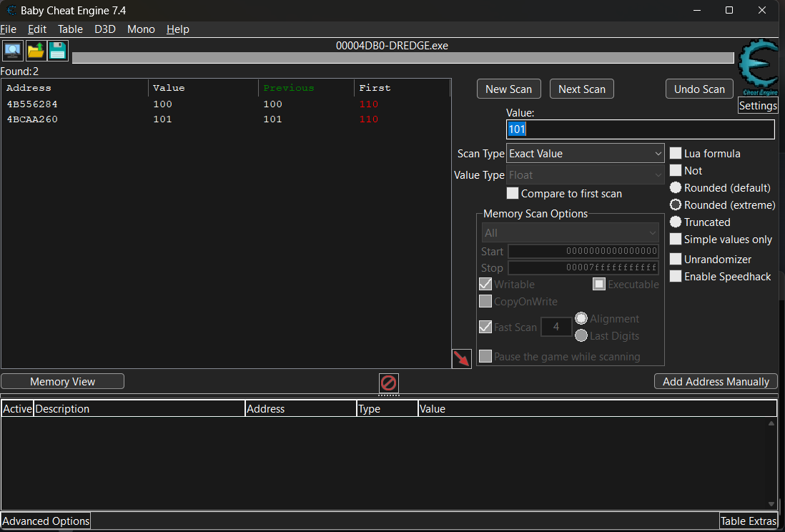This screenshot has height=532, width=785.
Task: Open Settings
Action: pyautogui.click(x=758, y=106)
